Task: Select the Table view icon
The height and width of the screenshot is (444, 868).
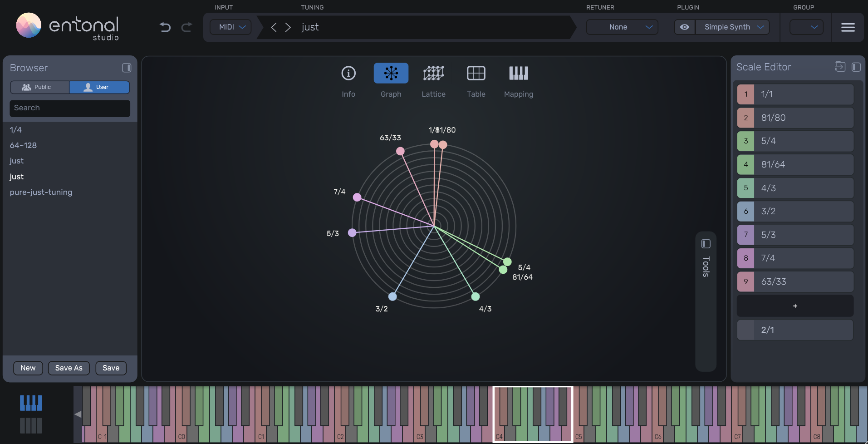Action: [x=476, y=73]
